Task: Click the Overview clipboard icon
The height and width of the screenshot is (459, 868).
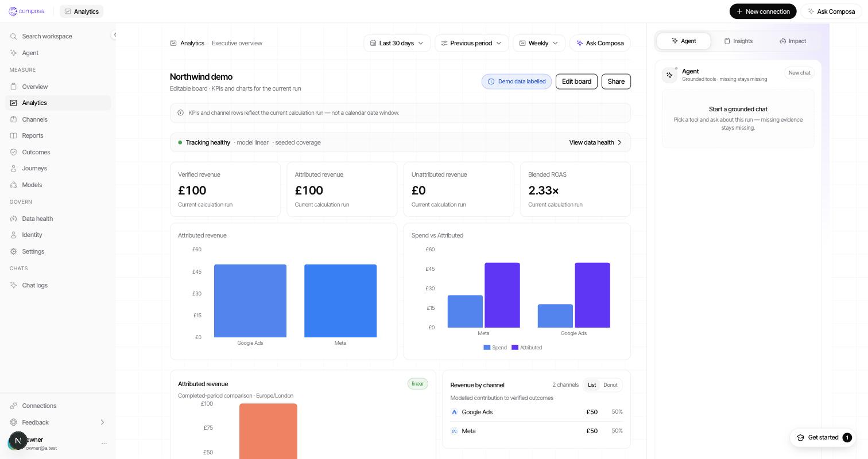Action: [13, 87]
